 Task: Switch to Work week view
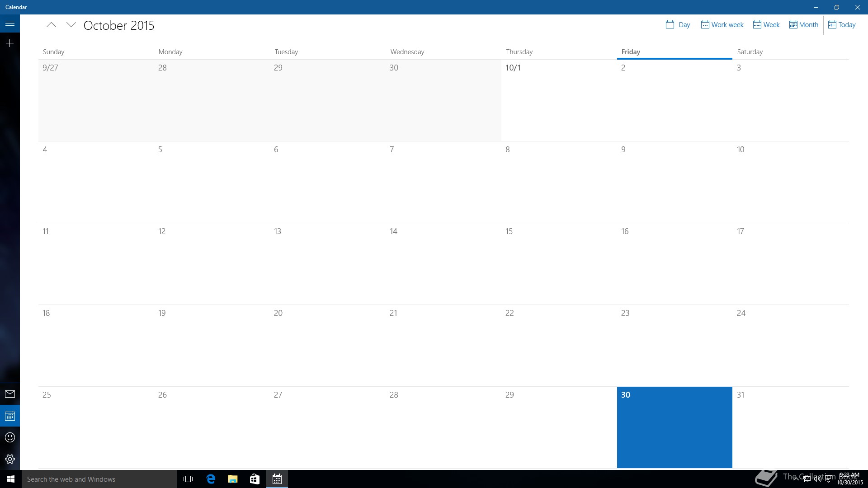click(722, 25)
